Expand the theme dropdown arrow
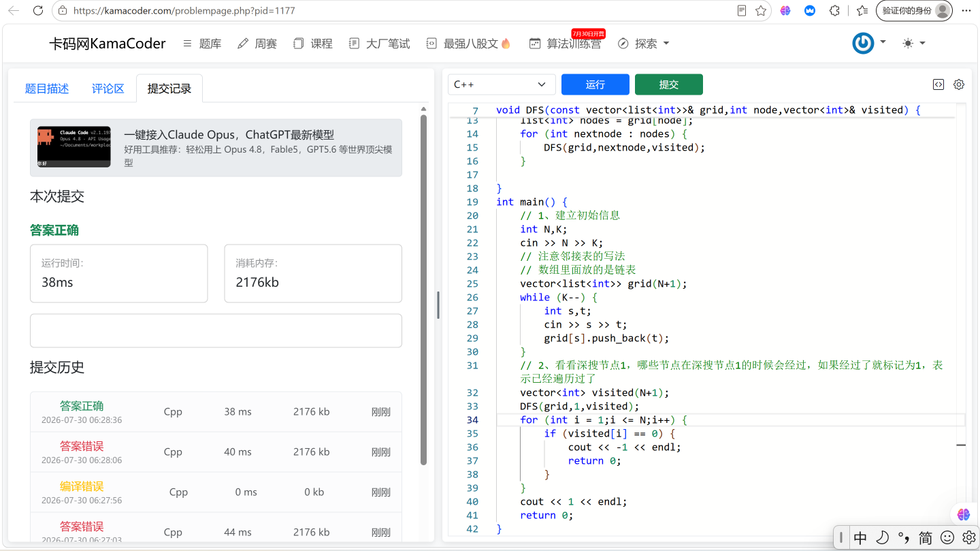The image size is (980, 551). (x=923, y=43)
